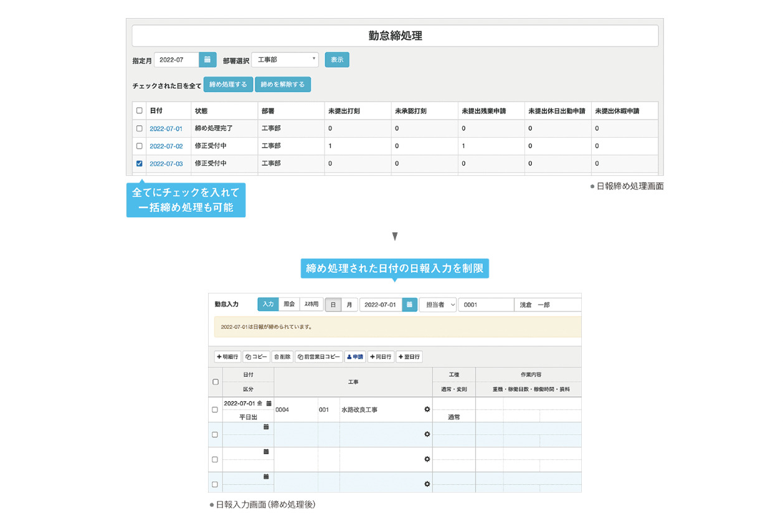
Task: Click the 通常 work type cell
Action: pos(453,417)
